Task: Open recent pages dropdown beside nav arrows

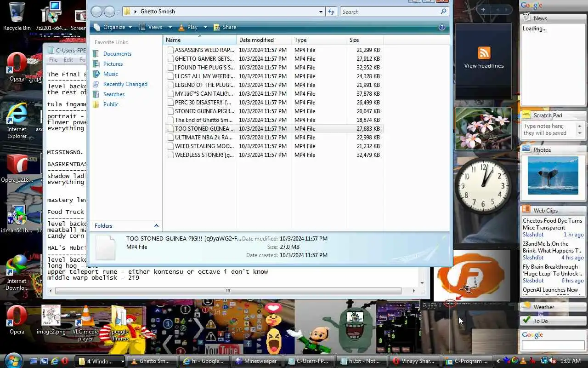Action: tap(119, 12)
